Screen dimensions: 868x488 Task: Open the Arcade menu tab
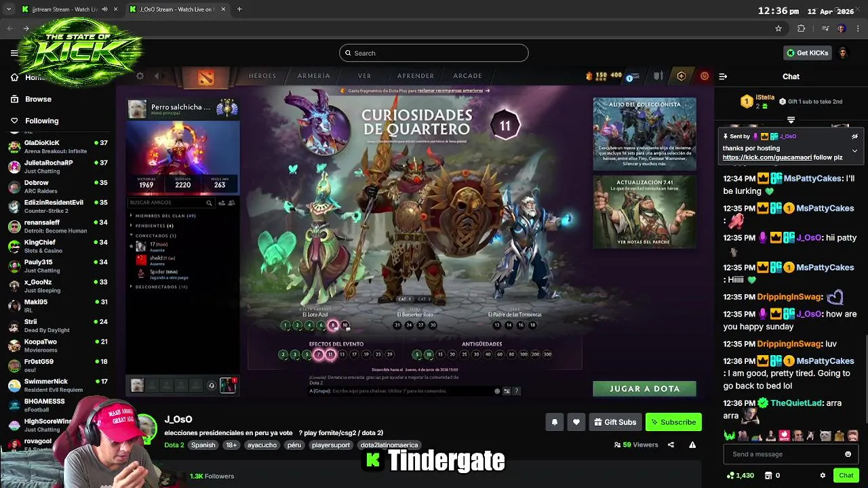(x=467, y=76)
